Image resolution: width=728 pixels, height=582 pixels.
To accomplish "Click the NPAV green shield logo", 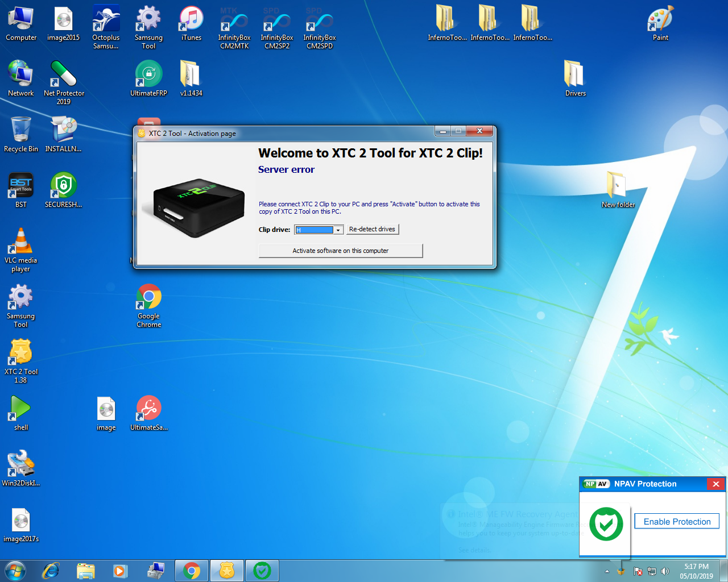I will (x=606, y=524).
